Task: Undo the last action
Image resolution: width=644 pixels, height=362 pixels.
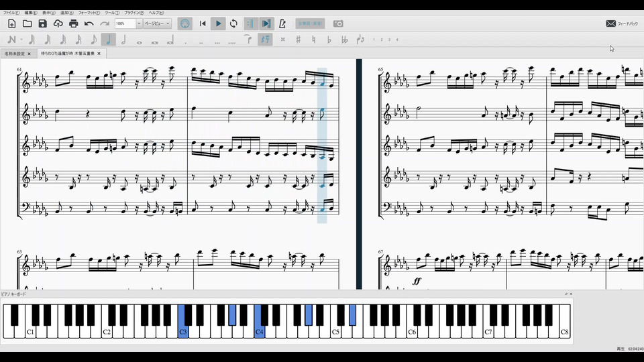Action: click(x=89, y=24)
